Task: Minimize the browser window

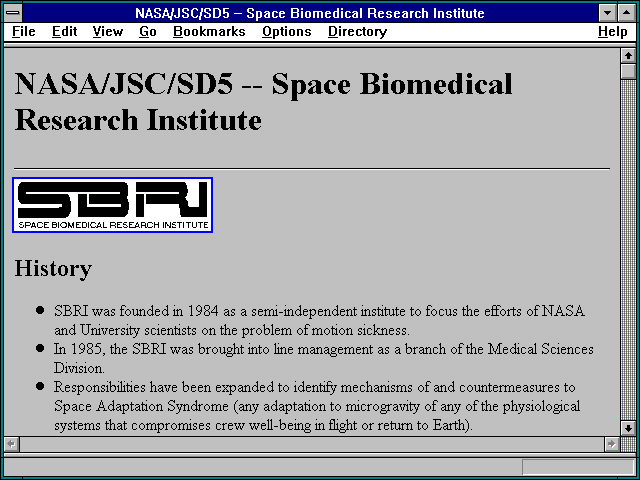Action: (x=607, y=13)
